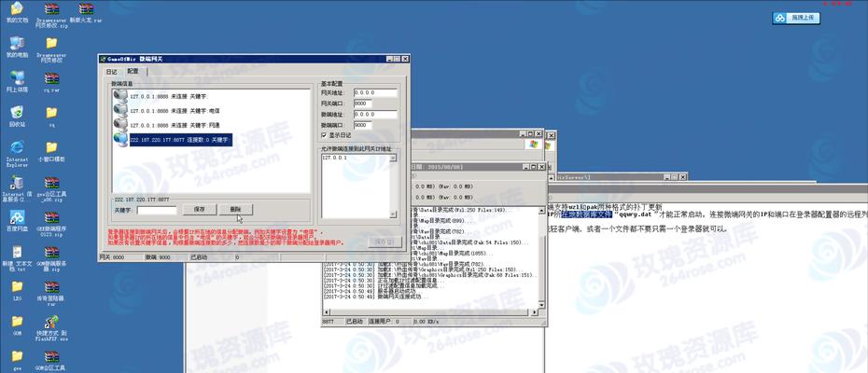The width and height of the screenshot is (868, 373).
Task: Click scroll-up arrow in allowed IP list
Action: coord(393,159)
